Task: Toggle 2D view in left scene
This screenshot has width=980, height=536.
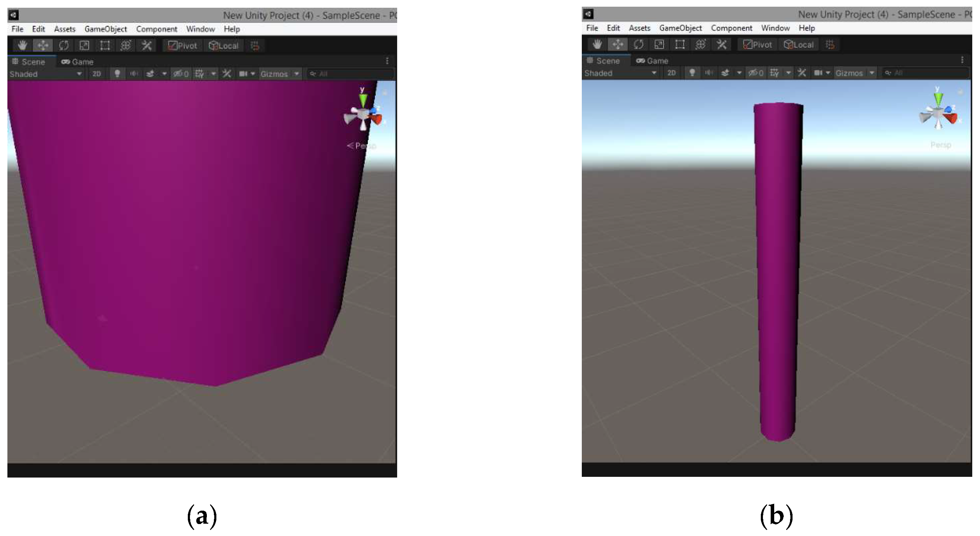Action: pyautogui.click(x=97, y=74)
